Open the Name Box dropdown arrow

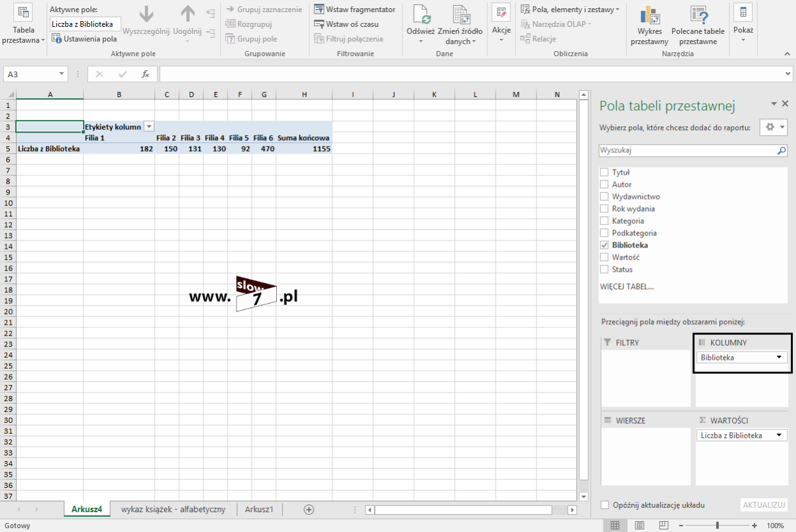(x=61, y=74)
